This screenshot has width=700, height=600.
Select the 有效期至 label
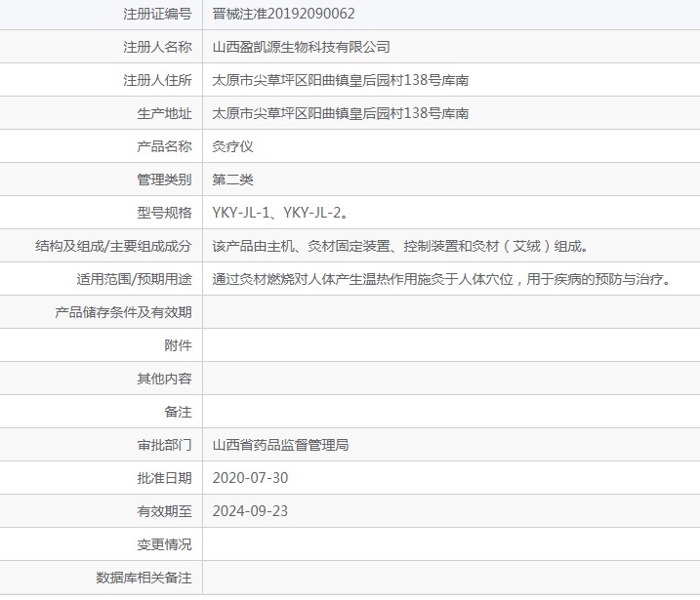pos(164,511)
